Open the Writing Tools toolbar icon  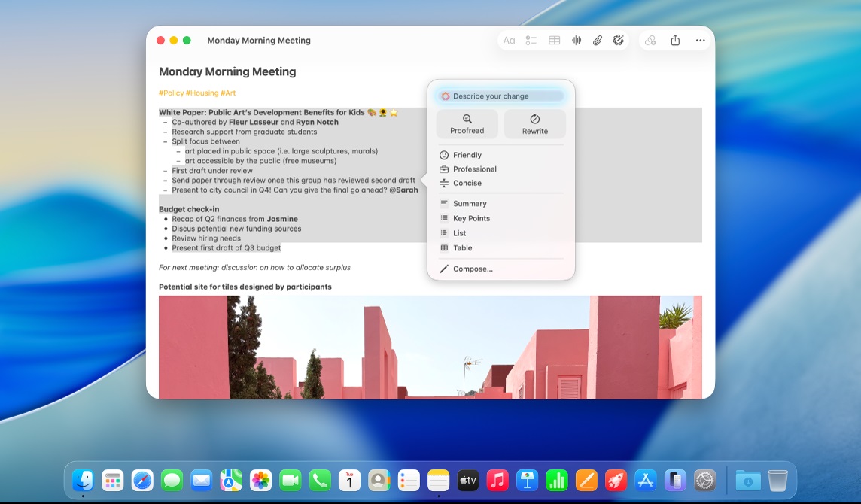(619, 41)
